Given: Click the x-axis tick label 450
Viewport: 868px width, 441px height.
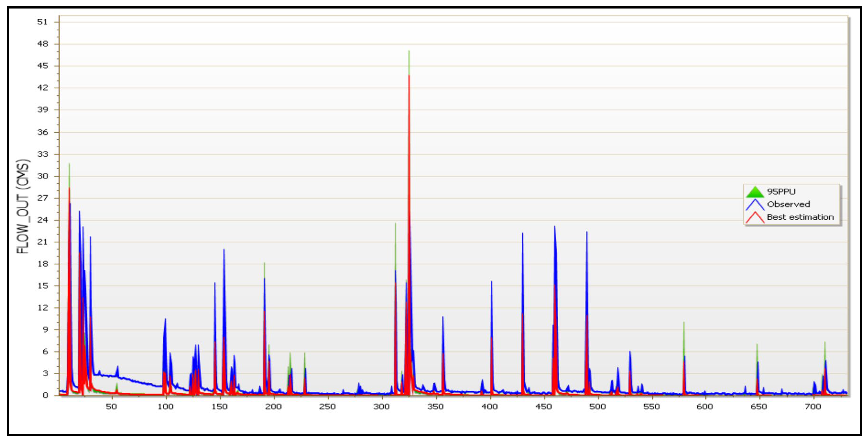Looking at the screenshot, I should click(x=544, y=407).
